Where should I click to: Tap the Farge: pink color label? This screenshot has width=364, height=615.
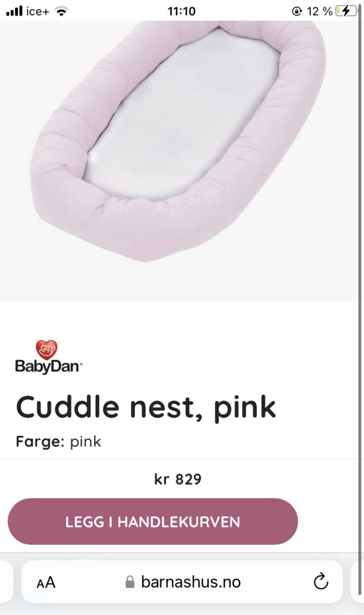58,442
